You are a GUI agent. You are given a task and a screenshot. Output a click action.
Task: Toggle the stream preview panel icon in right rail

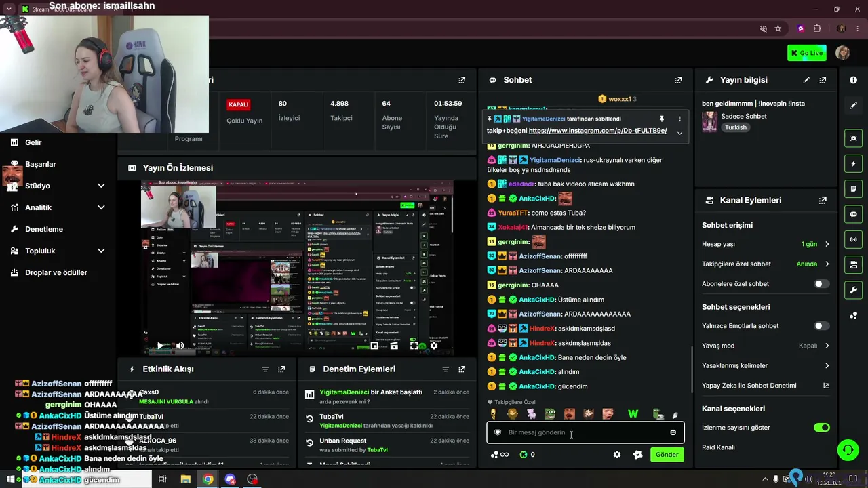coord(853,138)
